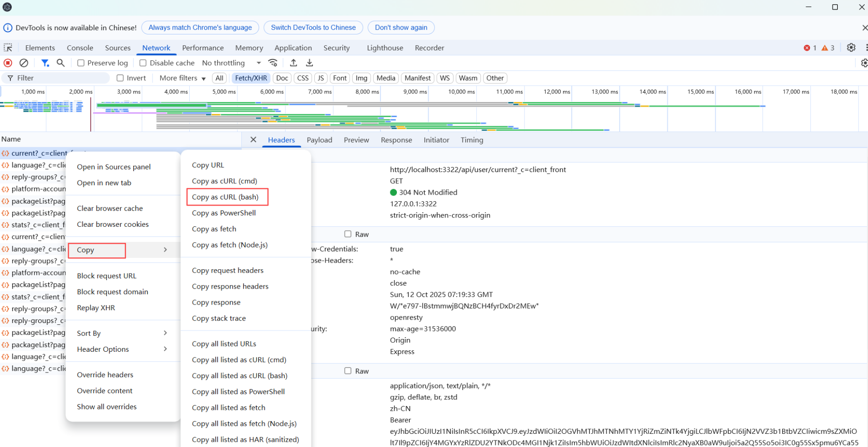Viewport: 868px width, 447px height.
Task: Switch to the Payload tab
Action: (x=320, y=140)
